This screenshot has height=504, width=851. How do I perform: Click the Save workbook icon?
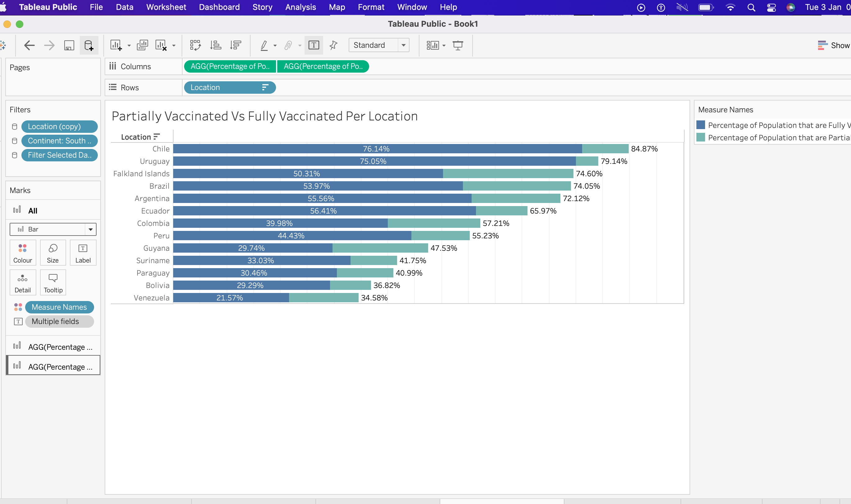click(69, 45)
